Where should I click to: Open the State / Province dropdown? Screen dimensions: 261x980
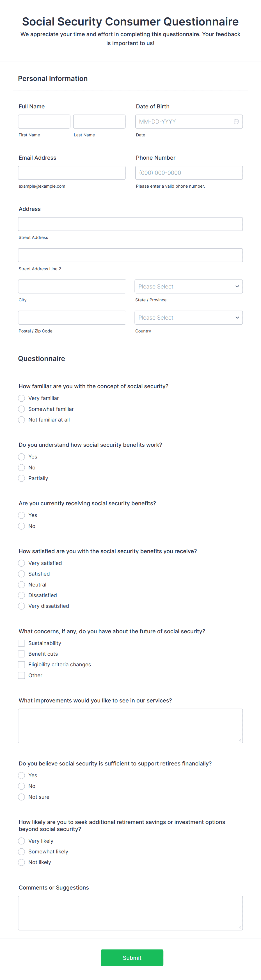188,286
